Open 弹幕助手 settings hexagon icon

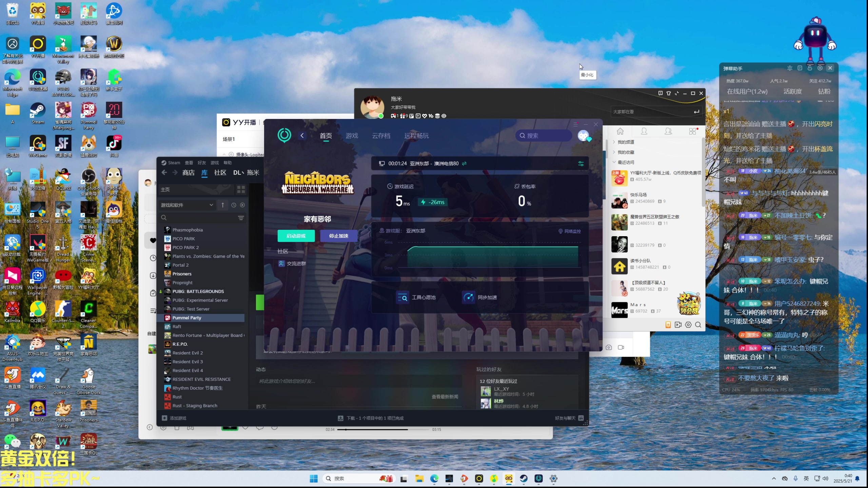click(x=820, y=68)
